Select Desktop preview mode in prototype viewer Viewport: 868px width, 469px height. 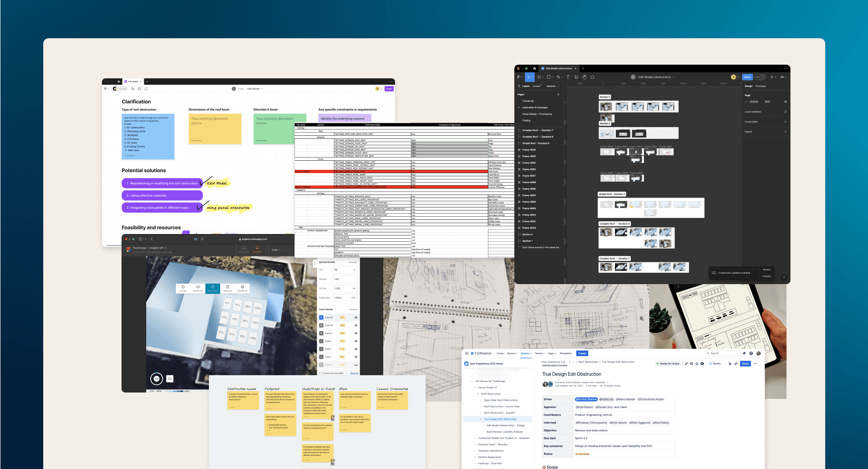257,249
